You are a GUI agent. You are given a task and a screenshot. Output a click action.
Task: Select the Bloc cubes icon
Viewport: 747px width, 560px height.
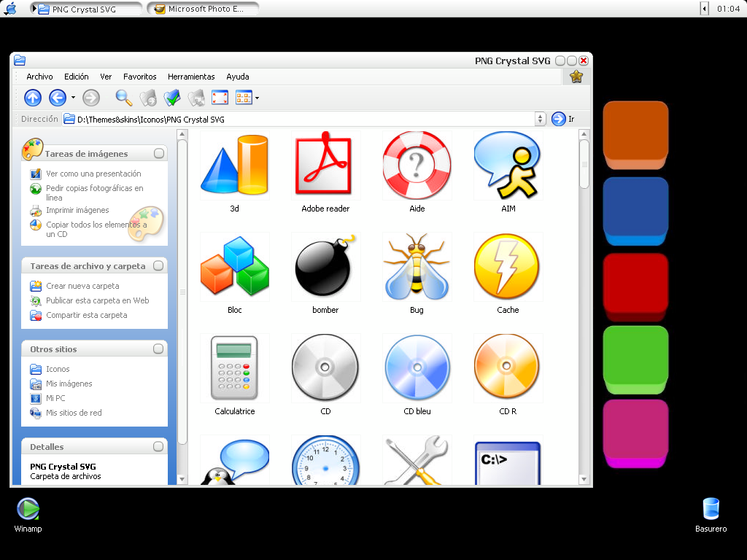tap(235, 267)
